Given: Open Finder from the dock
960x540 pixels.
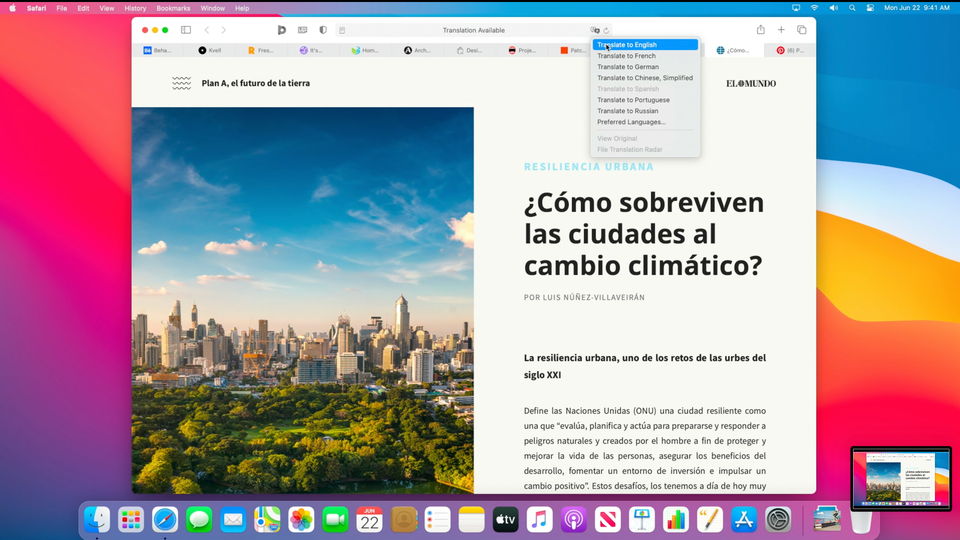Looking at the screenshot, I should (97, 520).
